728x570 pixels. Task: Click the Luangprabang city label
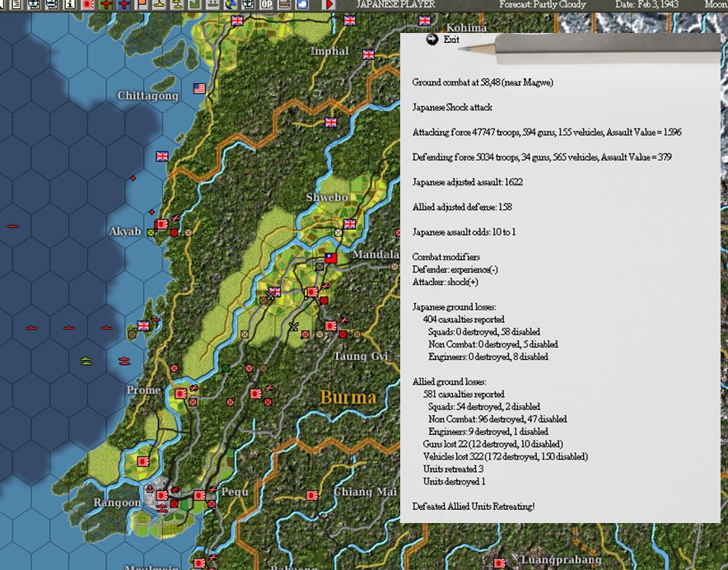tap(562, 560)
